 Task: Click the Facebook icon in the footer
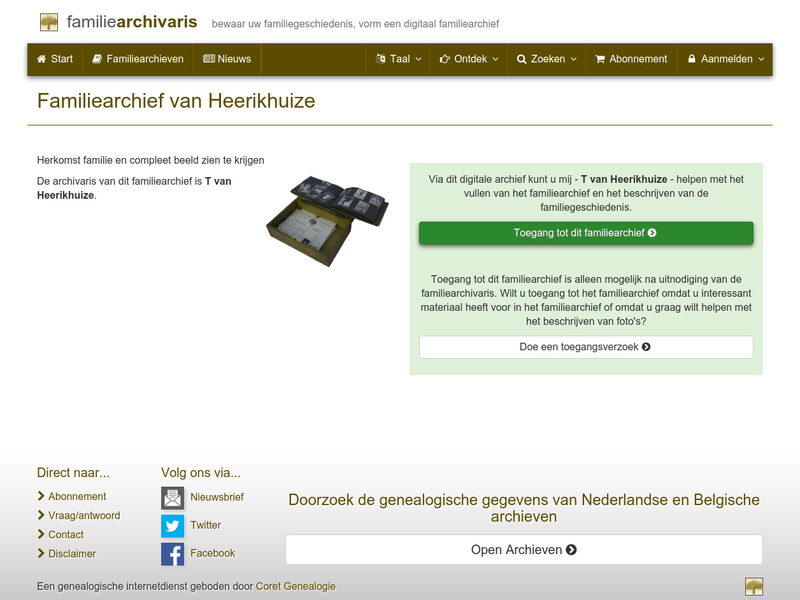[x=173, y=552]
